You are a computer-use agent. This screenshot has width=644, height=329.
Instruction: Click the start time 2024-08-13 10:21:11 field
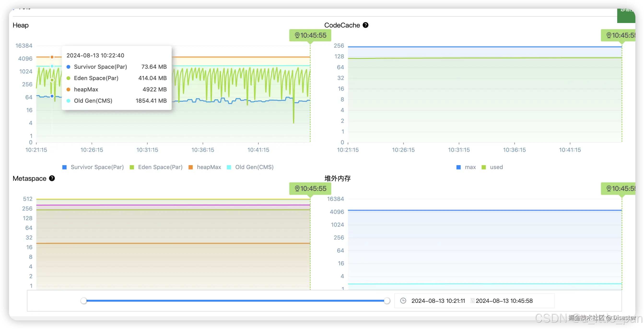tap(438, 301)
